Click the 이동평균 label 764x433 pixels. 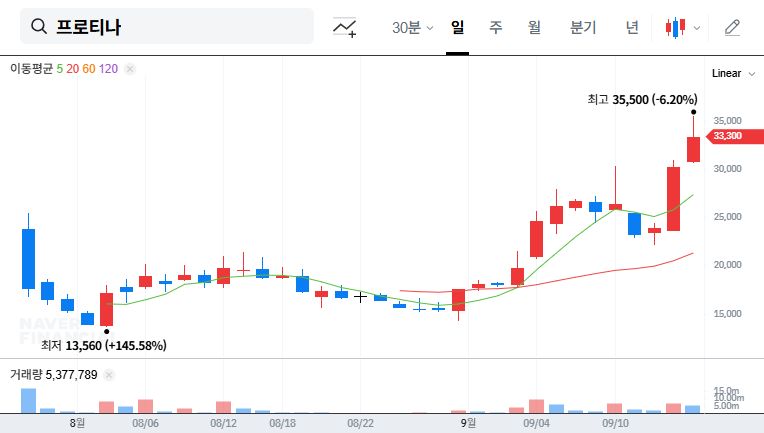31,69
